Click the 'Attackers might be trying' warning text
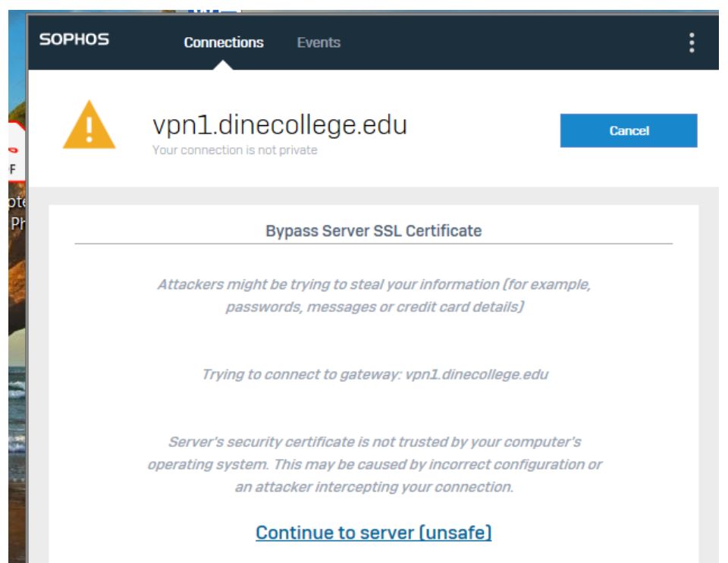This screenshot has width=728, height=563. click(374, 295)
